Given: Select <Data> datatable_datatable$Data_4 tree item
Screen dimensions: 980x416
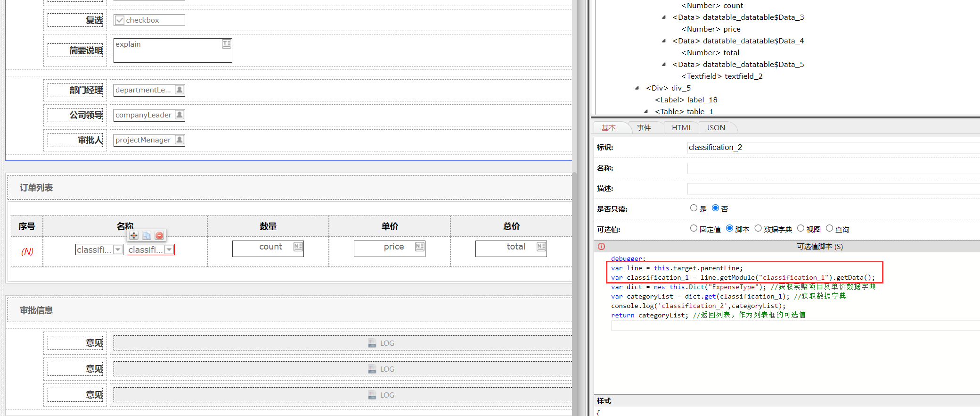Looking at the screenshot, I should pyautogui.click(x=738, y=41).
